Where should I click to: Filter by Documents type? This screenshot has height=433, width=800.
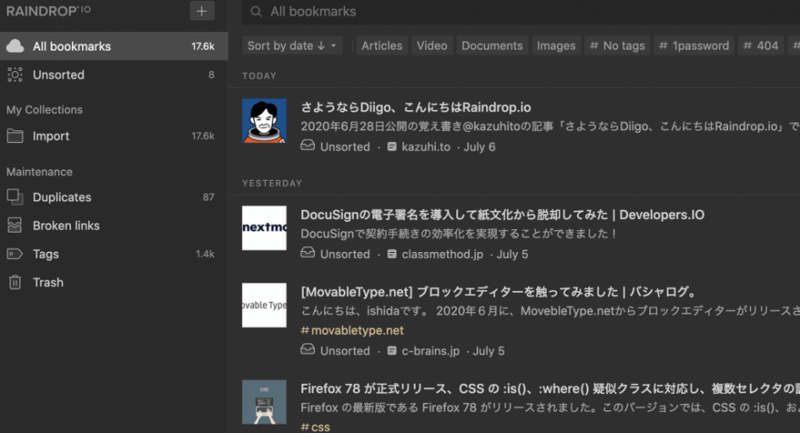coord(492,46)
